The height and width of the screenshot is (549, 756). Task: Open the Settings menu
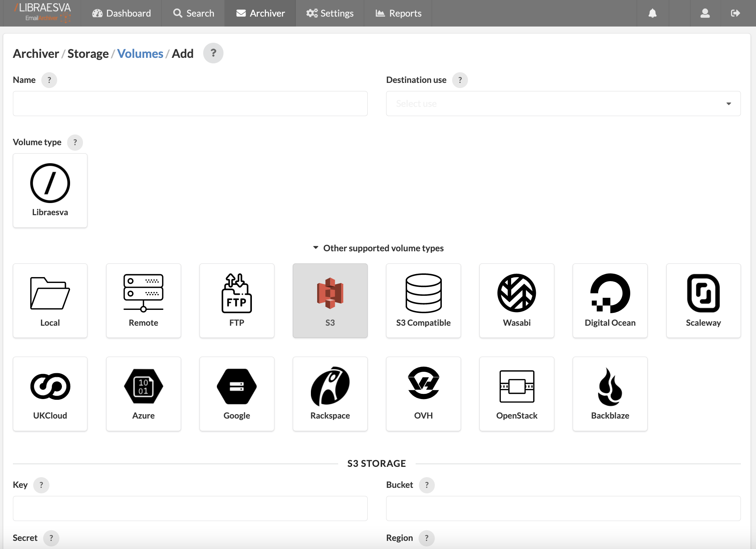tap(330, 13)
